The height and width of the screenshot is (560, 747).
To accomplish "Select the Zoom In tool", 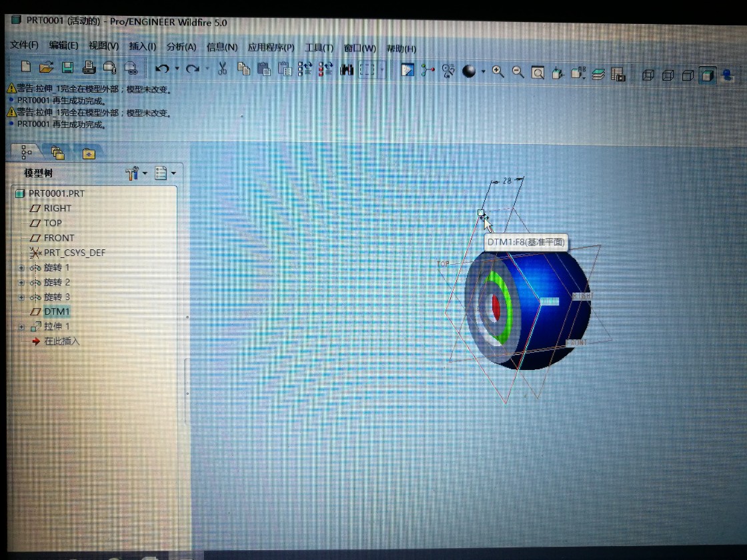I will [x=496, y=69].
